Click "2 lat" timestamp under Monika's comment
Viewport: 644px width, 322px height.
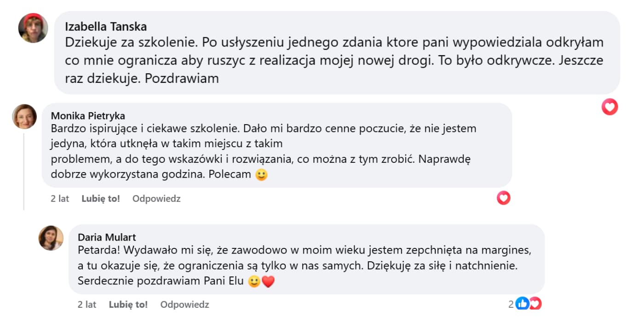pyautogui.click(x=60, y=199)
